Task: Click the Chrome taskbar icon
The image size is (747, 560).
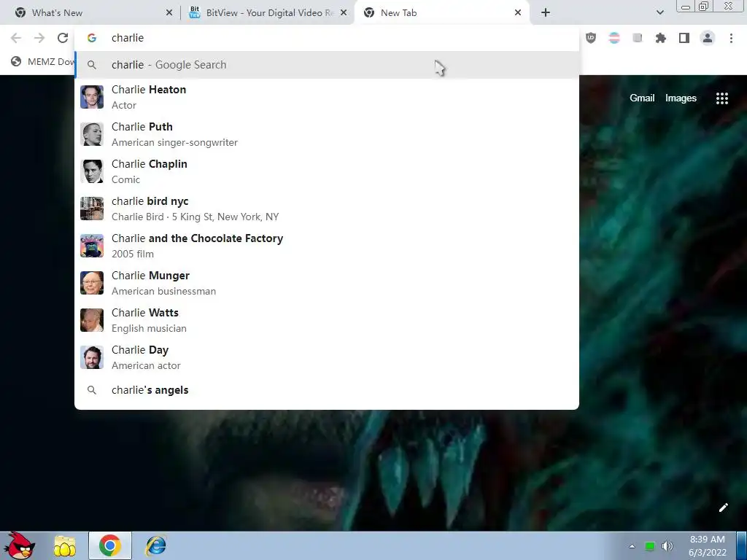Action: coord(110,545)
